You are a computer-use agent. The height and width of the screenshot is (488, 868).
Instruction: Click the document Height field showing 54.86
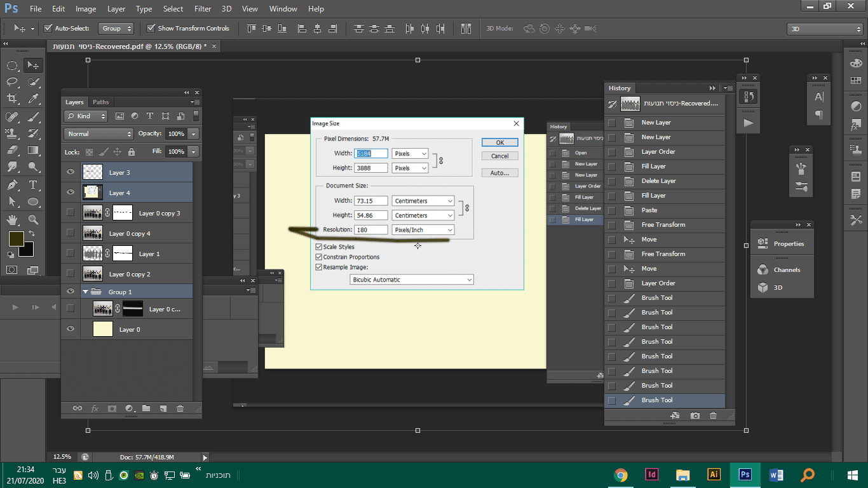pos(372,215)
